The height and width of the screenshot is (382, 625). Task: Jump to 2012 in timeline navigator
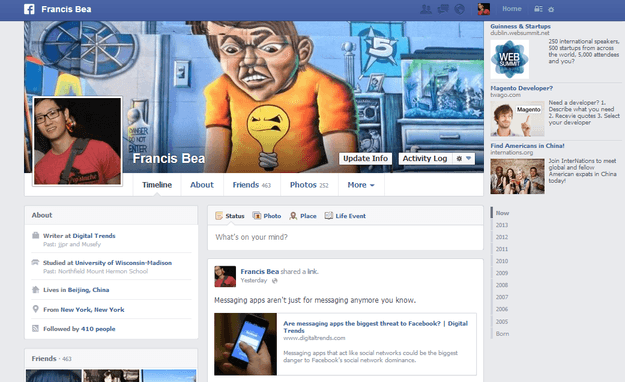point(502,237)
